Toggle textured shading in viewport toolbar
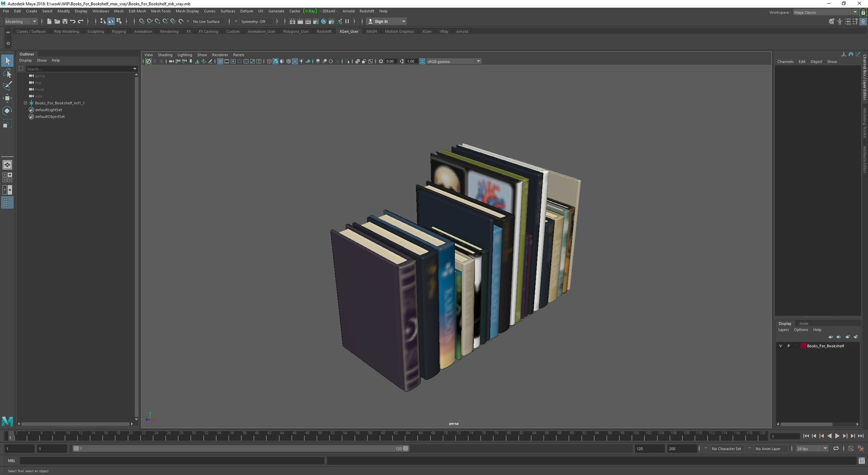868x475 pixels. [295, 62]
